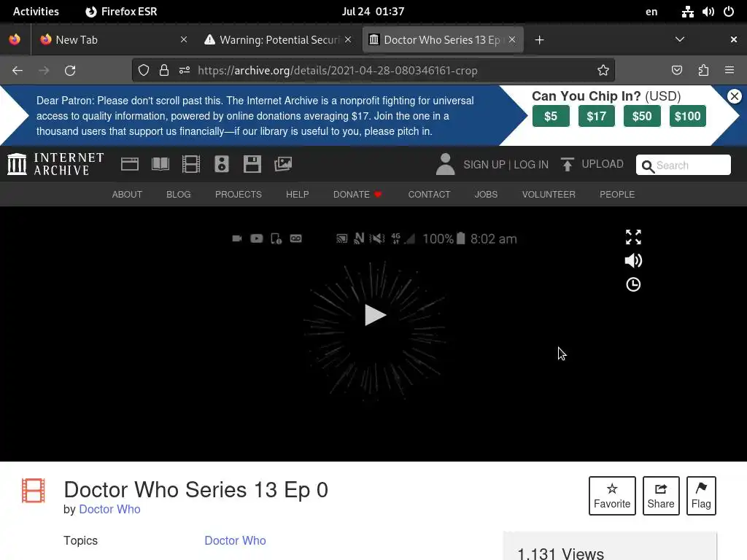The width and height of the screenshot is (747, 560).
Task: Open the site permissions icon
Action: click(x=185, y=71)
